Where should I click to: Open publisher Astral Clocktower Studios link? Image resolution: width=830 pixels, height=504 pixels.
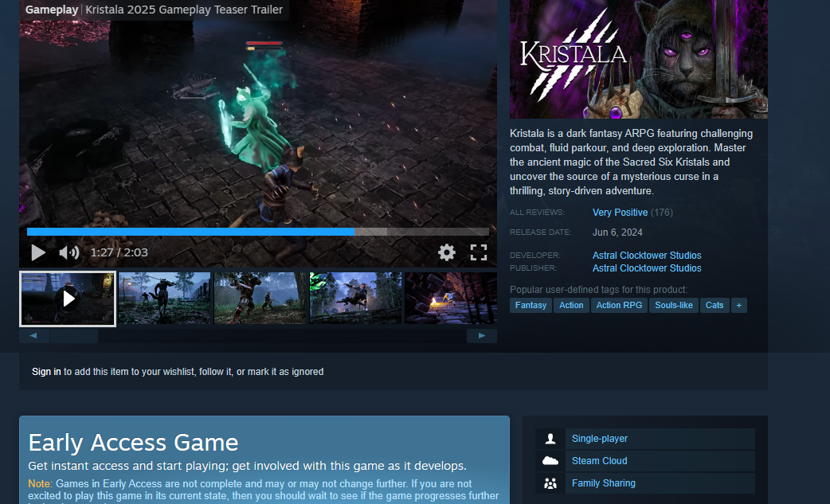pyautogui.click(x=646, y=268)
